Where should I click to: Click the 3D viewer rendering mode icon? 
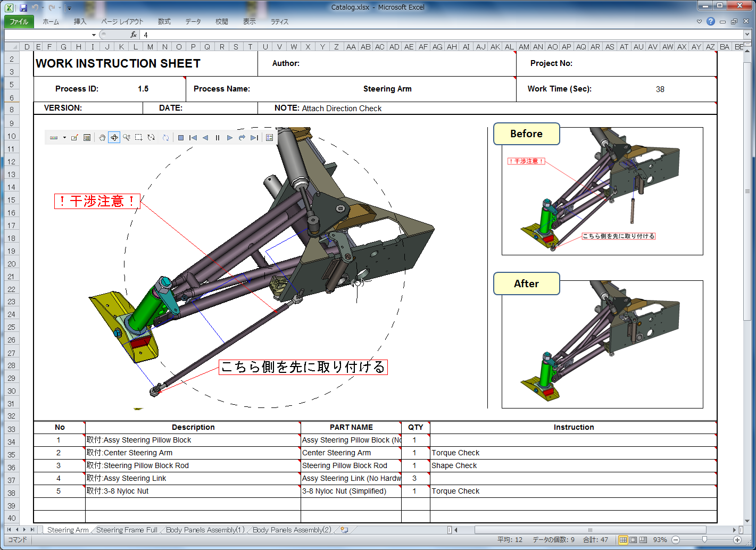(x=54, y=138)
